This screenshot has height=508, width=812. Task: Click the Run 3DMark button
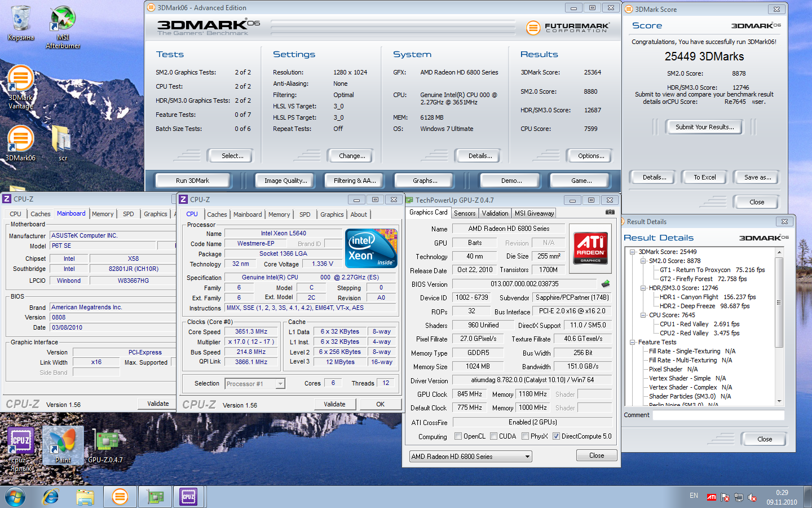click(192, 181)
